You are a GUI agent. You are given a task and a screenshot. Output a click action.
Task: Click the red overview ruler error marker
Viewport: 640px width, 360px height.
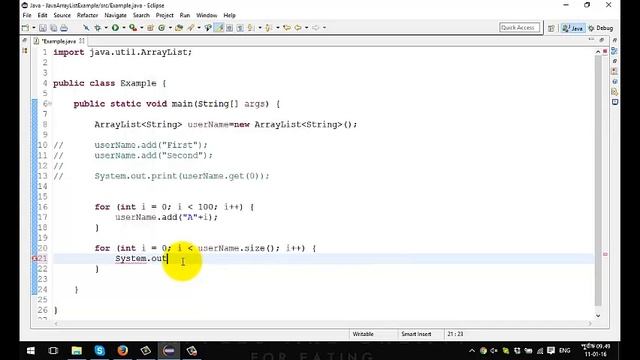605,254
